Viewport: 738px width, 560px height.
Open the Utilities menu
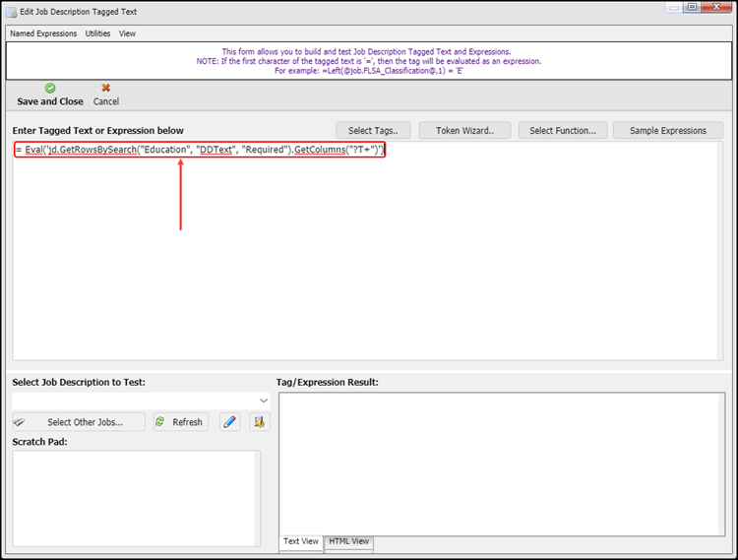(x=97, y=33)
